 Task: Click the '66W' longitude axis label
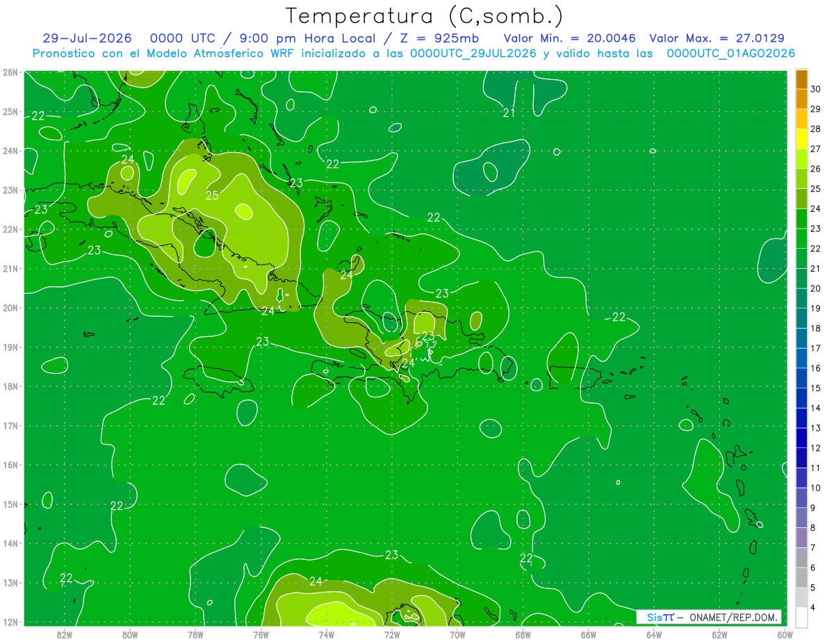[x=589, y=634]
